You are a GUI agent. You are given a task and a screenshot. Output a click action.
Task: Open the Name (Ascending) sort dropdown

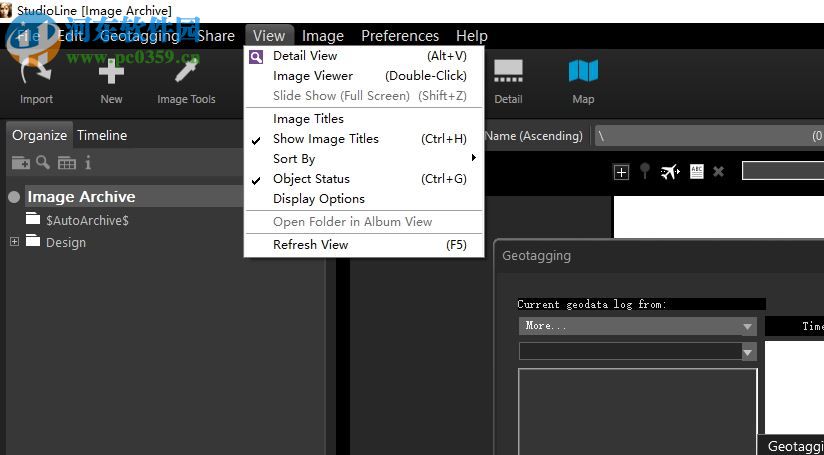click(533, 136)
